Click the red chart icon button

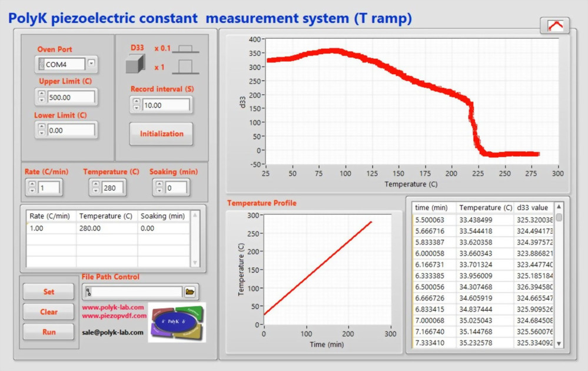pyautogui.click(x=554, y=26)
